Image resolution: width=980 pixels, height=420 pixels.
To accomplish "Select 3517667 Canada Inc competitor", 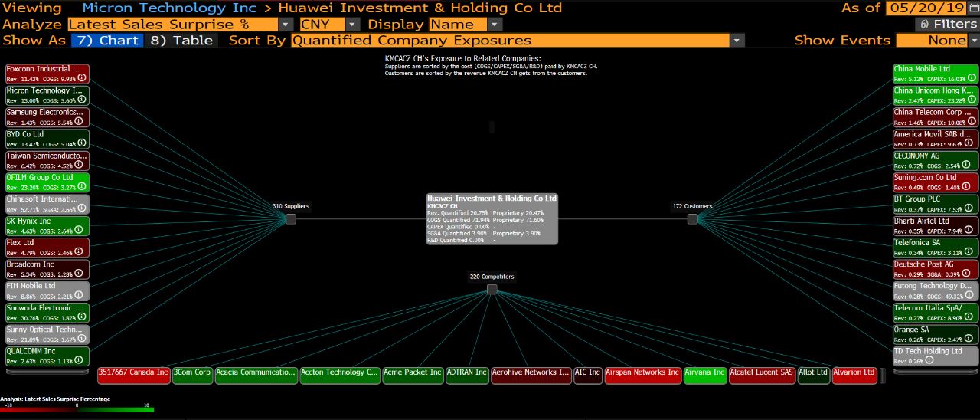I will tap(133, 376).
